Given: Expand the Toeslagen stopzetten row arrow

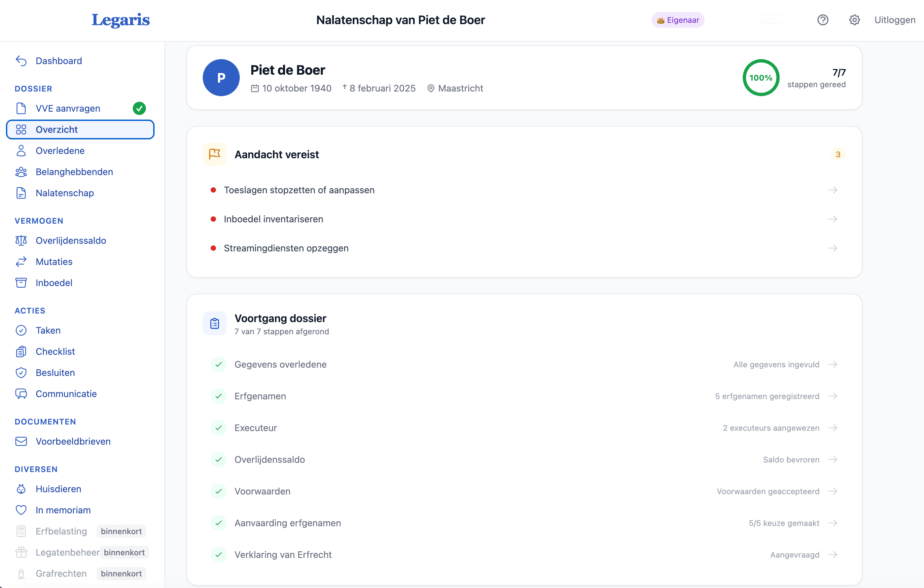Looking at the screenshot, I should pyautogui.click(x=833, y=190).
